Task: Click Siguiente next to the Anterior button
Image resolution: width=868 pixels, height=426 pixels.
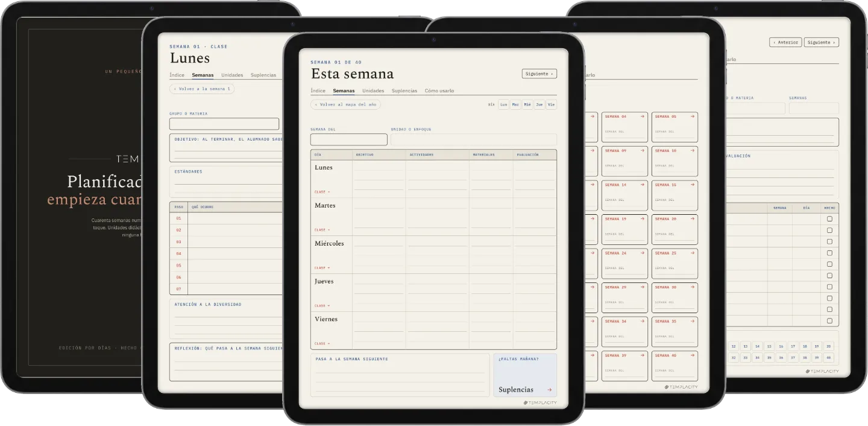Action: click(x=821, y=42)
